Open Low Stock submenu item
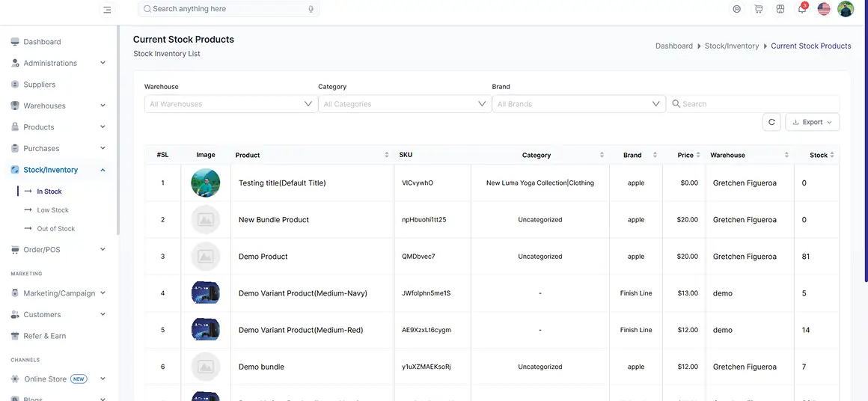 52,210
